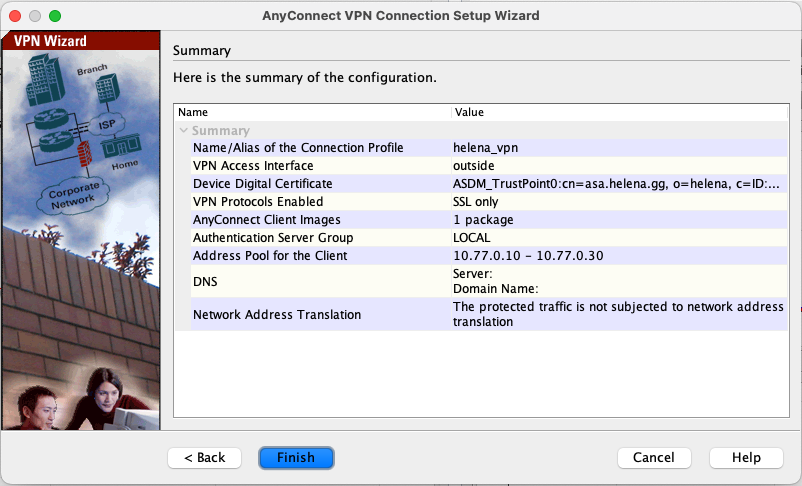
Task: Open the Help for this wizard
Action: (745, 458)
